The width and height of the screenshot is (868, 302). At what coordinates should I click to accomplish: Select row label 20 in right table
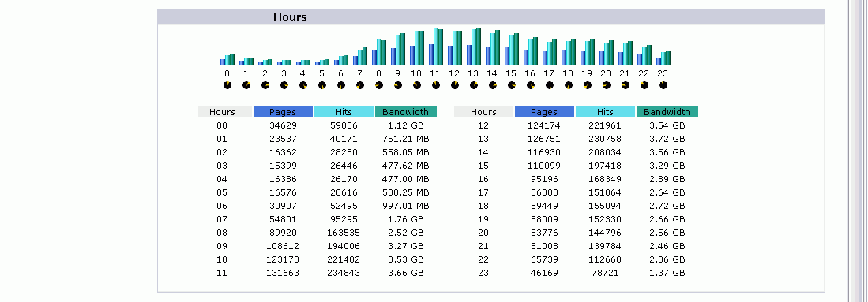click(x=483, y=233)
